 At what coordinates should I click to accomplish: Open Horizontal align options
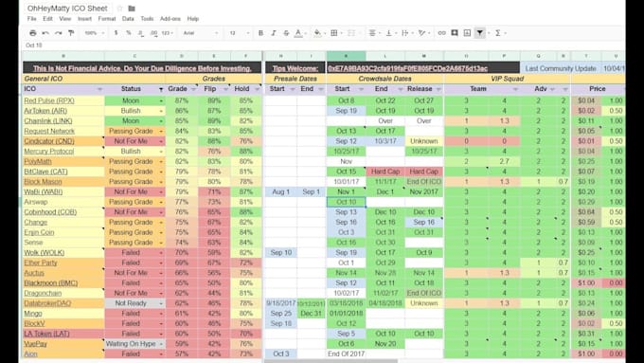click(x=372, y=33)
